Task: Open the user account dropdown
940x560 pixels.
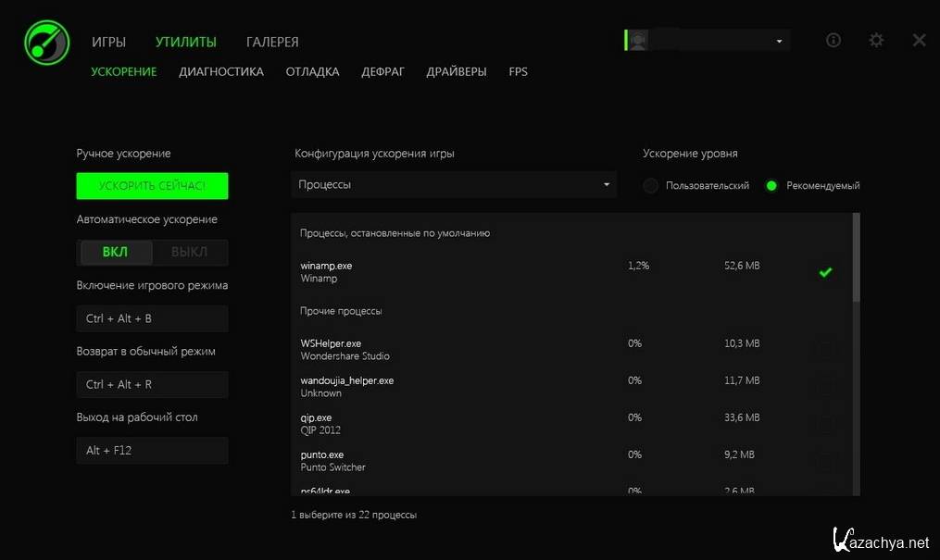Action: [779, 42]
